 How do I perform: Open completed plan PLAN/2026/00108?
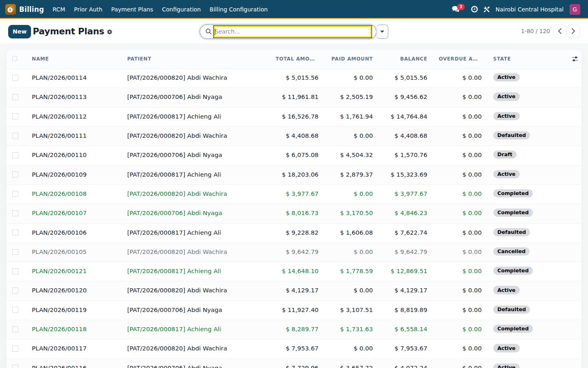(59, 194)
